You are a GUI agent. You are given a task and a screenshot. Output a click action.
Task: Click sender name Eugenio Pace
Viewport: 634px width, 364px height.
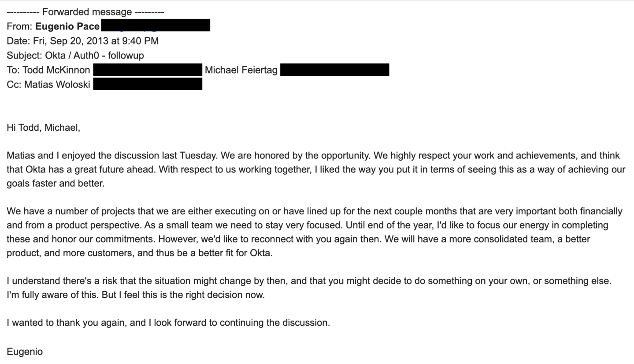67,26
